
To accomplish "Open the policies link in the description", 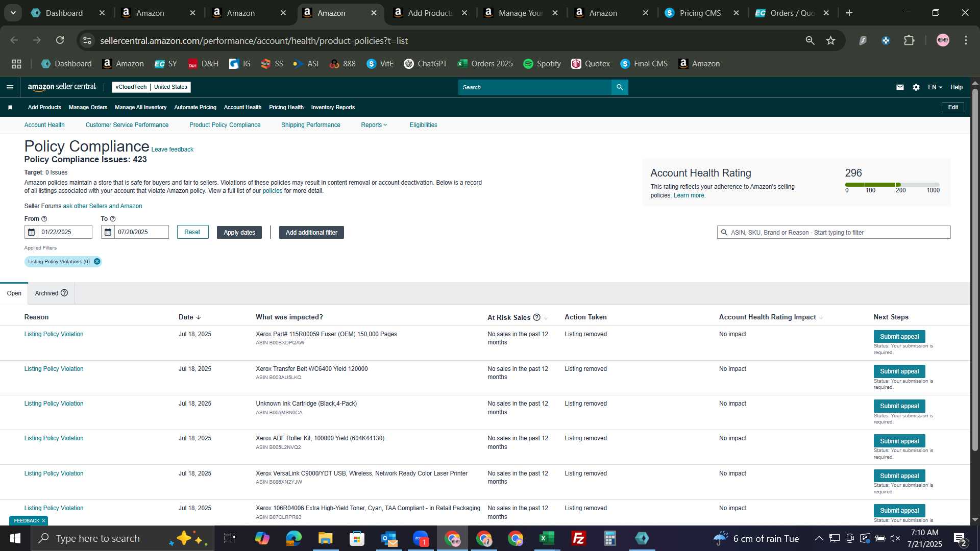I will click(272, 191).
